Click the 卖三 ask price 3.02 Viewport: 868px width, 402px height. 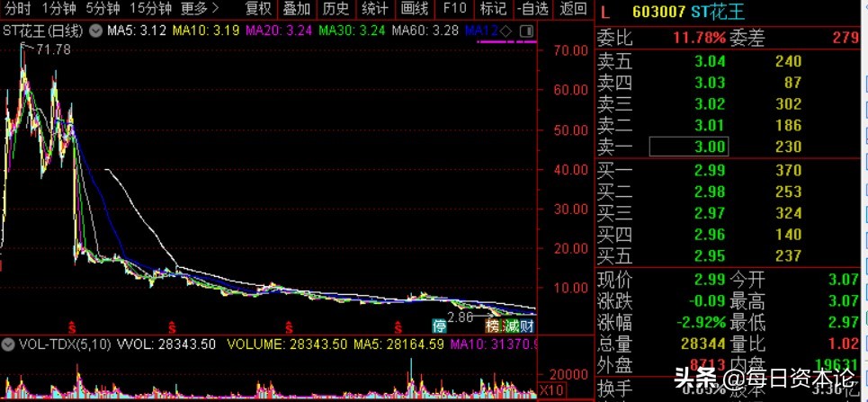click(710, 103)
